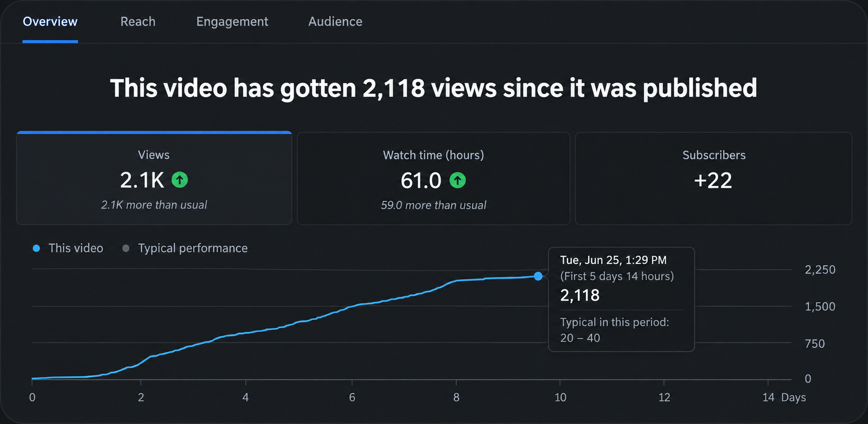Click the '2.1K more than usual' text
868x424 pixels.
click(154, 205)
